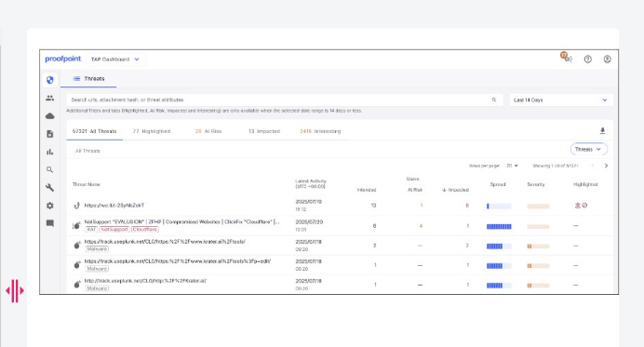Open the notifications megaphone icon
644x347 pixels.
pyautogui.click(x=567, y=59)
